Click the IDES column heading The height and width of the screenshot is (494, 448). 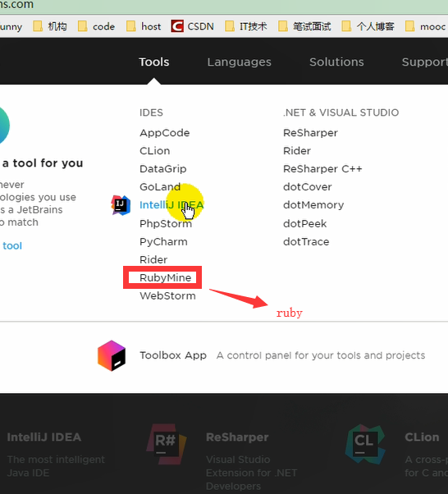pyautogui.click(x=151, y=112)
